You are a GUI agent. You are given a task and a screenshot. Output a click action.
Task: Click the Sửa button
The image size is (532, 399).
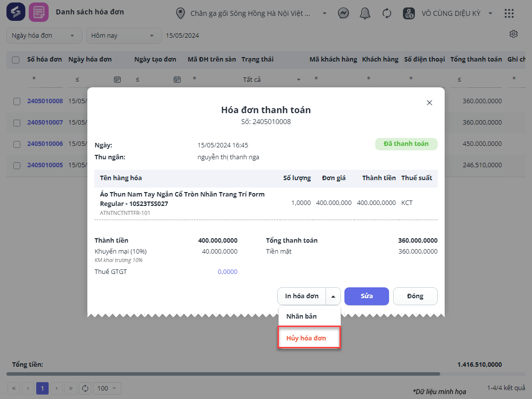point(366,296)
